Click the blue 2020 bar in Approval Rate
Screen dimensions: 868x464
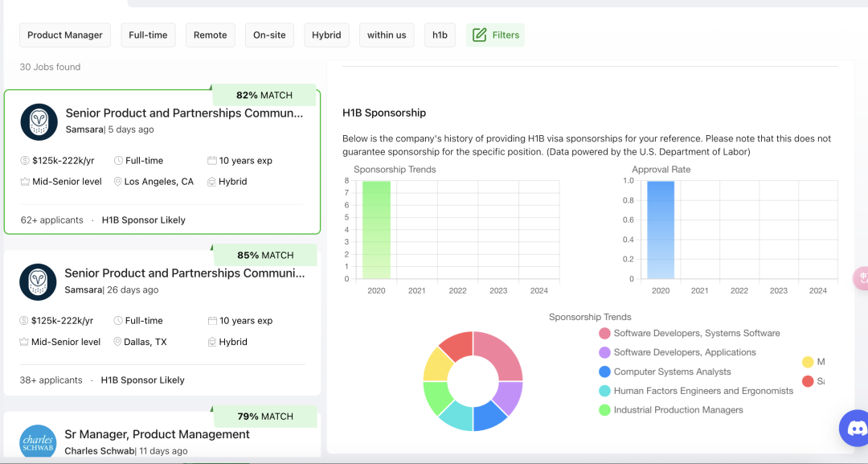(x=661, y=230)
